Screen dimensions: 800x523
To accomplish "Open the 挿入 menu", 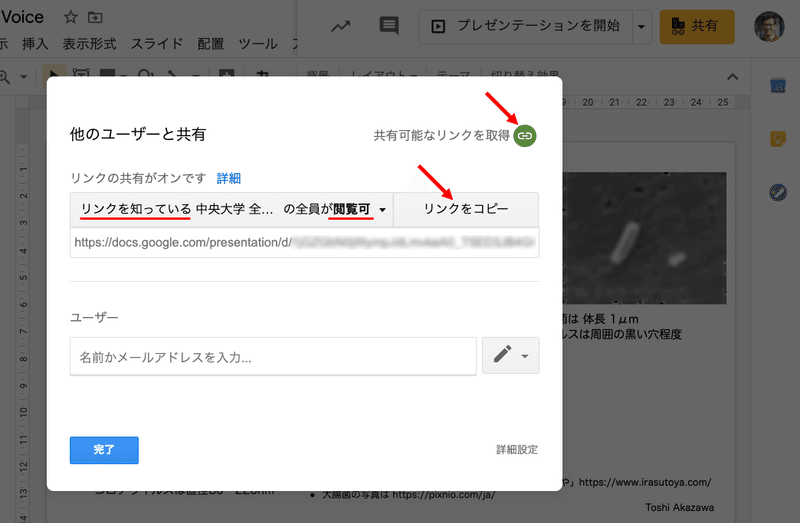I will tap(35, 44).
